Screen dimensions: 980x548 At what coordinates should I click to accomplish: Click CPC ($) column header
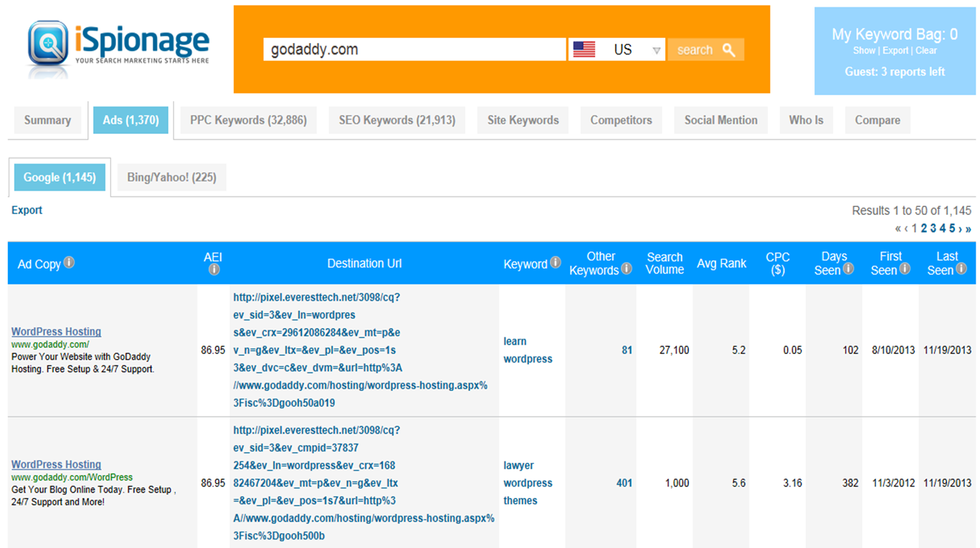[778, 263]
